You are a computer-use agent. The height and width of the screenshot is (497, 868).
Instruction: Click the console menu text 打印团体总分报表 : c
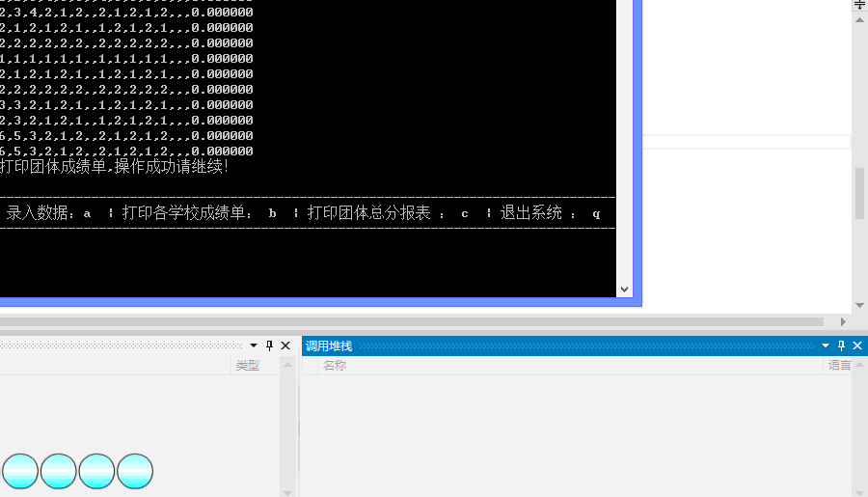point(388,212)
